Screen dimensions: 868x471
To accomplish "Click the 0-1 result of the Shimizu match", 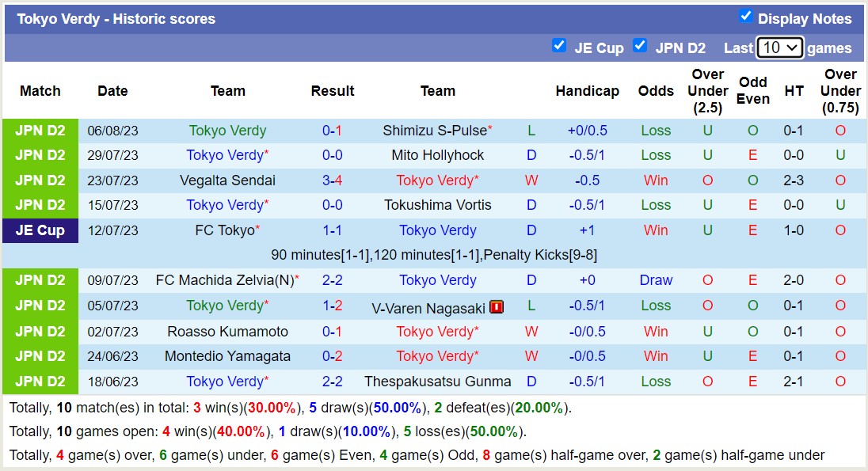I will tap(333, 130).
